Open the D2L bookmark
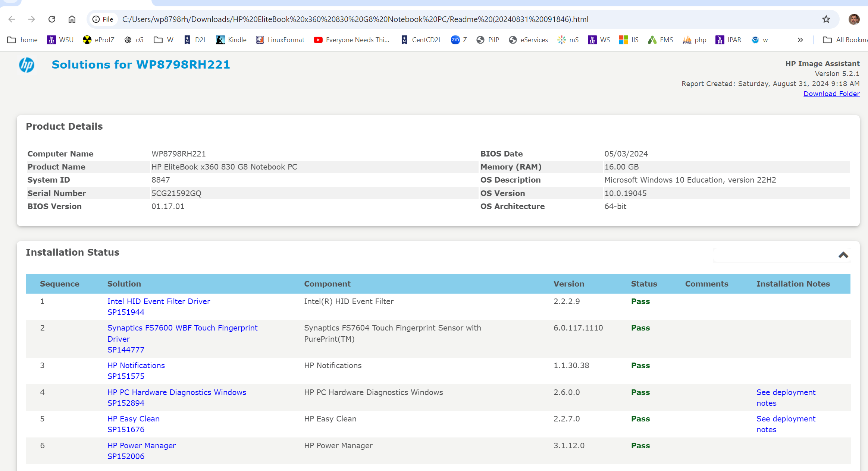This screenshot has width=868, height=471. coord(195,40)
